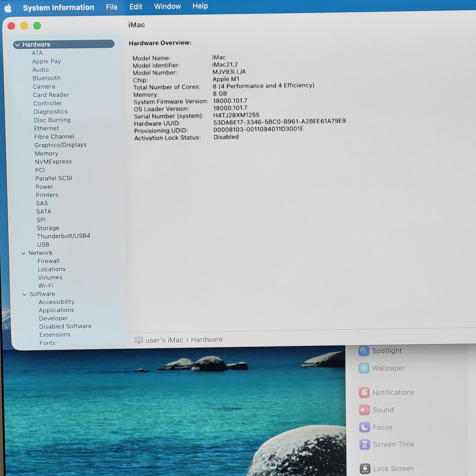Select Bluetooth in the sidebar

(x=46, y=78)
